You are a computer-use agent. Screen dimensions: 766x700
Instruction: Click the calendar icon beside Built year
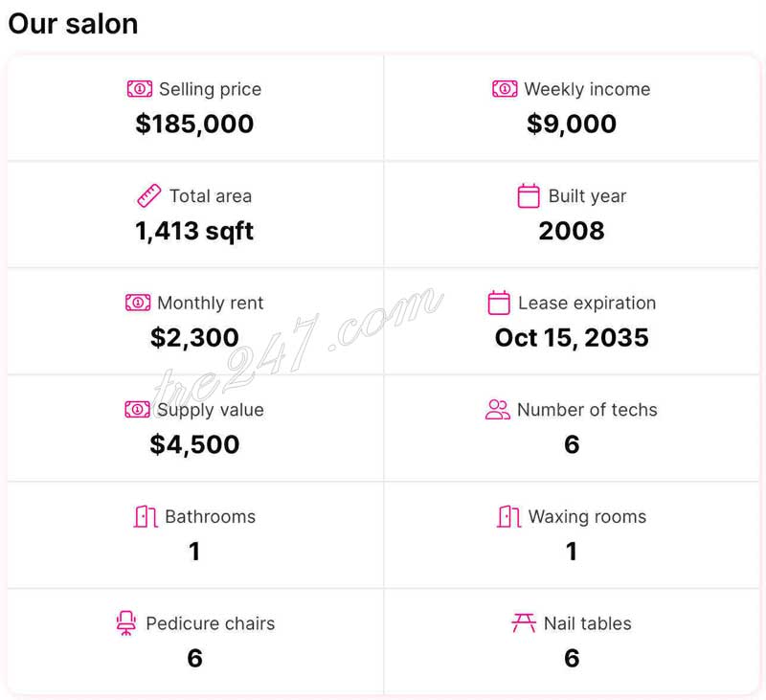point(529,196)
